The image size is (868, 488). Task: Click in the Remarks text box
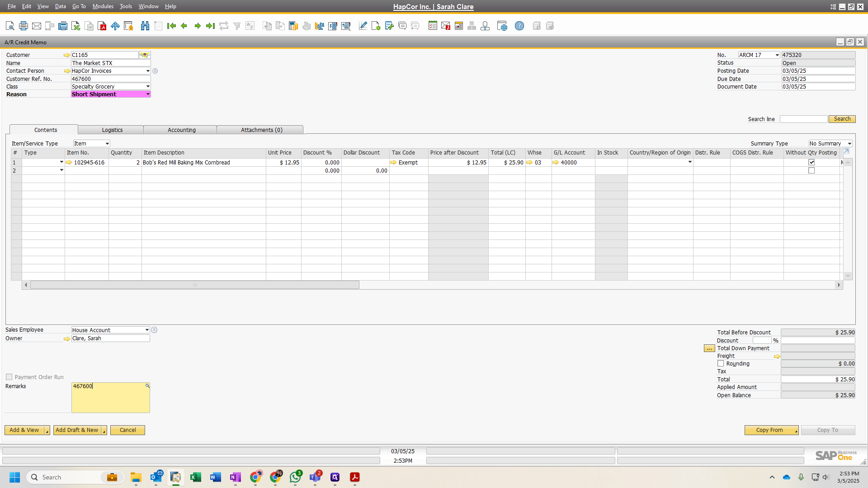(x=111, y=398)
